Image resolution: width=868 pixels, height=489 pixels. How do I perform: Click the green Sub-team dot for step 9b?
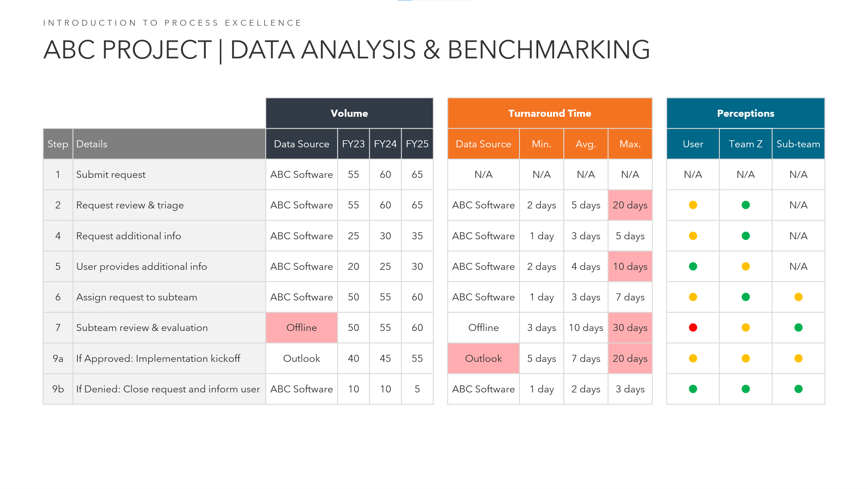798,389
